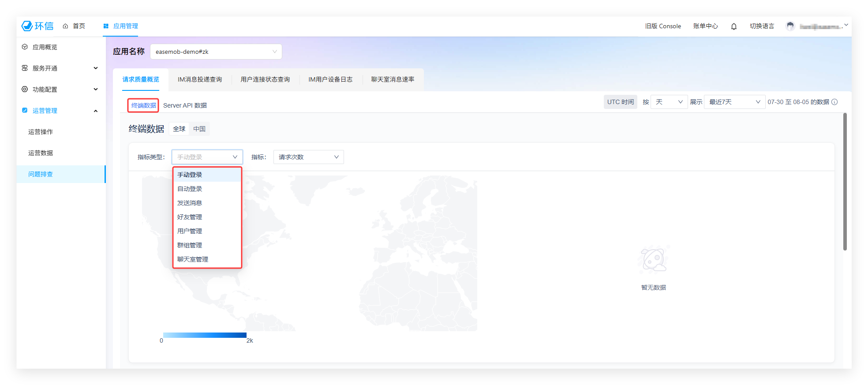Click the info icon beside date range
Screen dimensions: 868x385
pos(834,102)
